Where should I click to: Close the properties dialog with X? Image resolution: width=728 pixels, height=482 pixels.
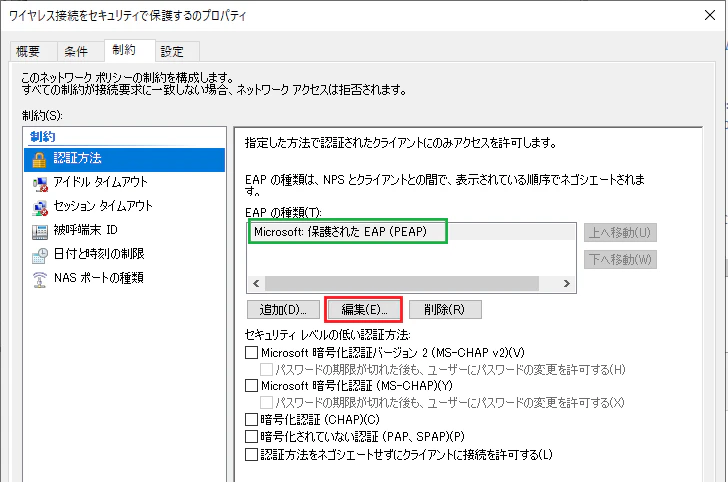709,15
